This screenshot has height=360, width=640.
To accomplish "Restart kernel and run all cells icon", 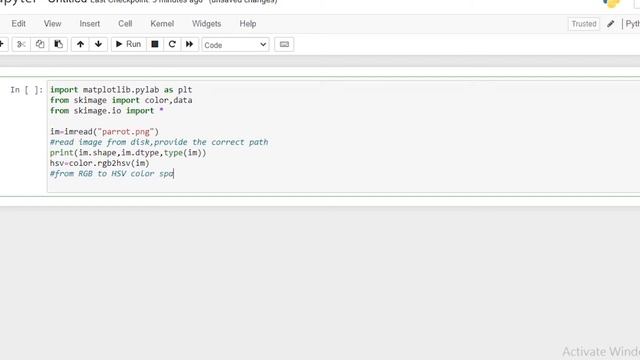I will (189, 44).
